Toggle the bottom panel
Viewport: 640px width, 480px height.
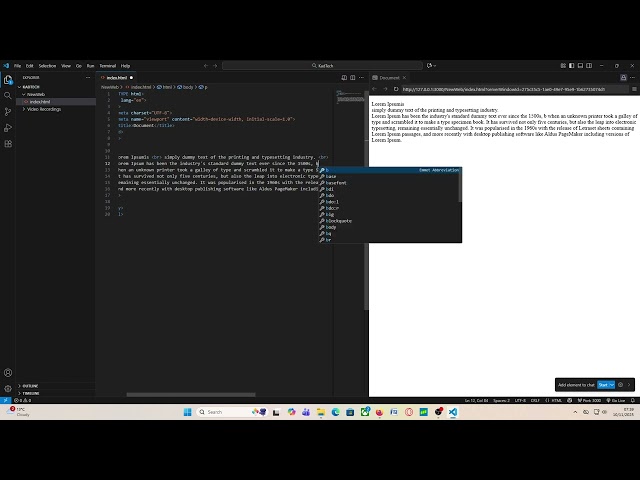pyautogui.click(x=580, y=66)
